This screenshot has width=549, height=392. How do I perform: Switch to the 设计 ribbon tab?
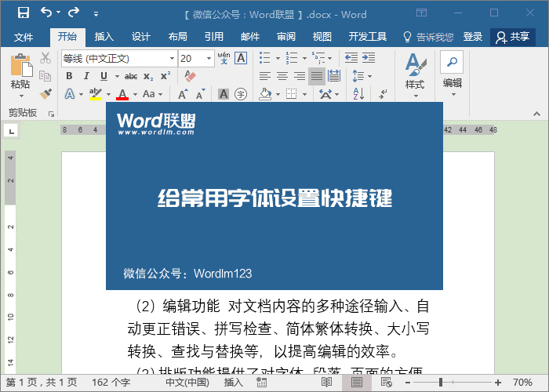(x=140, y=36)
